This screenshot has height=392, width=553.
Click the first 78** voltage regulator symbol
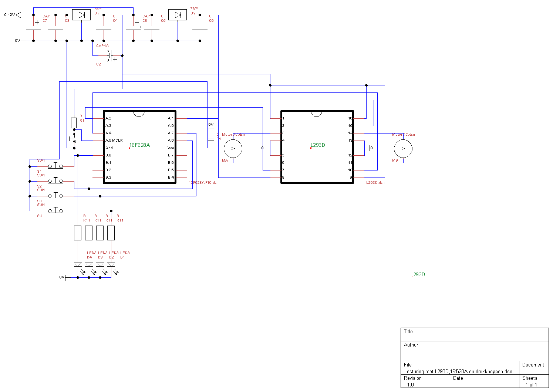(81, 15)
